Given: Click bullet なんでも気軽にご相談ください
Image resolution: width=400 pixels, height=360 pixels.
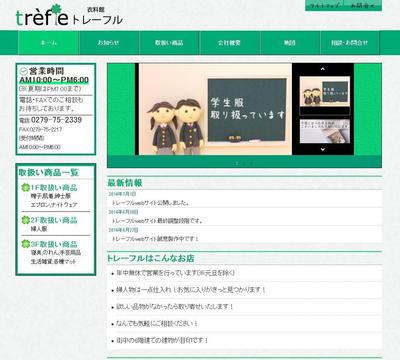Looking at the screenshot, I should click(x=157, y=323).
